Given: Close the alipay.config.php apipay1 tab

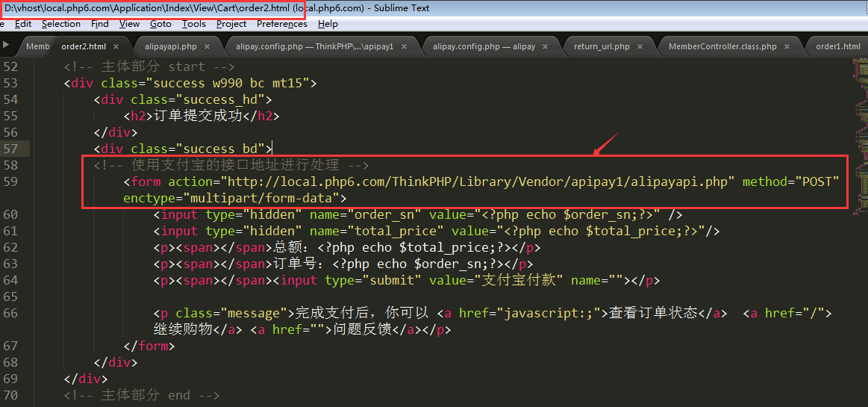Looking at the screenshot, I should tap(405, 46).
